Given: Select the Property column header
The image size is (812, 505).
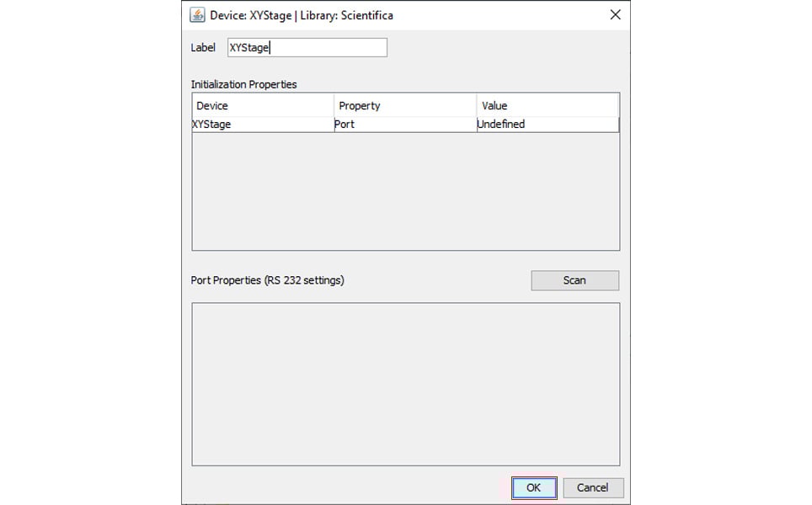Looking at the screenshot, I should tap(405, 106).
